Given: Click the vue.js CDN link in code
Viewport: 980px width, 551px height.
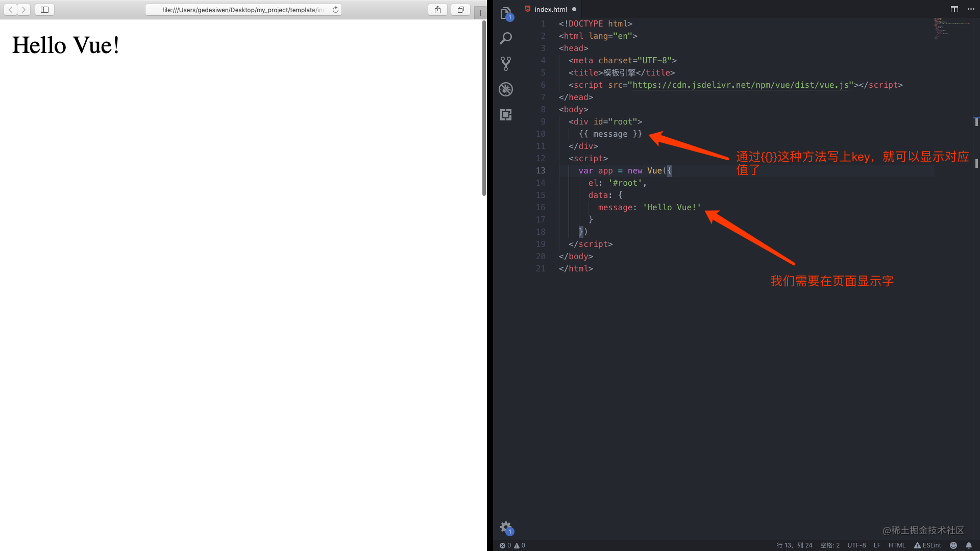Looking at the screenshot, I should click(x=740, y=85).
